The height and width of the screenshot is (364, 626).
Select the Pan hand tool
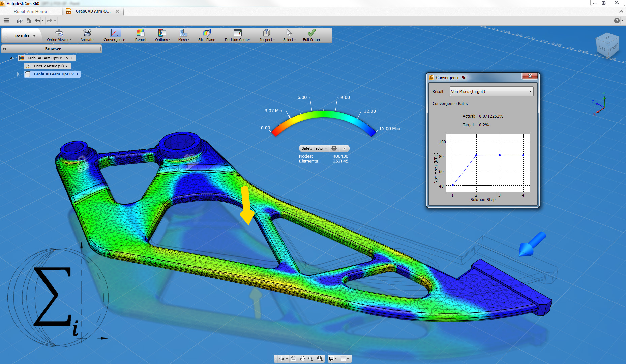pos(302,359)
